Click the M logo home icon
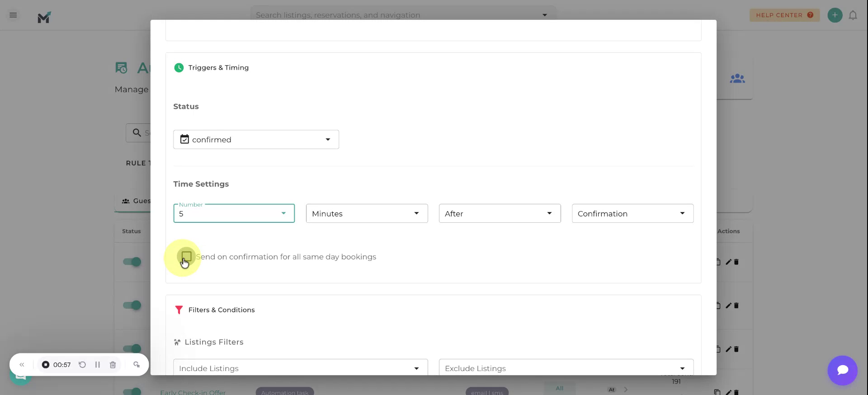The width and height of the screenshot is (868, 395). pos(44,17)
